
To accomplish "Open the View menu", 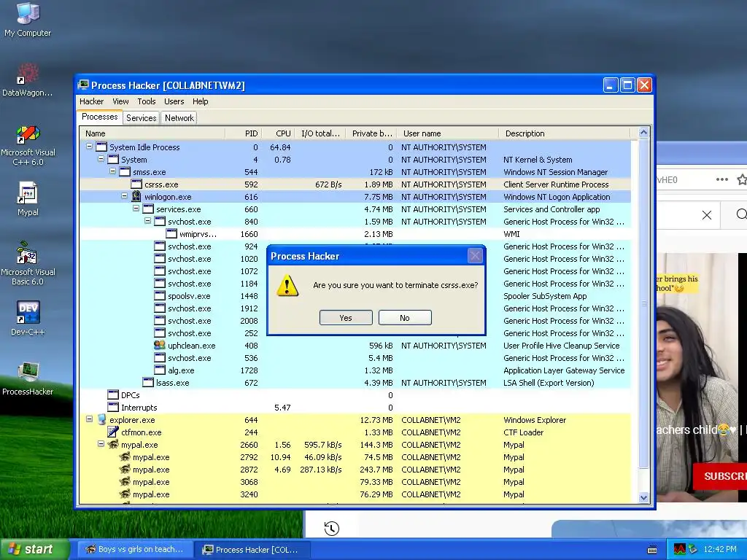I will pos(120,101).
